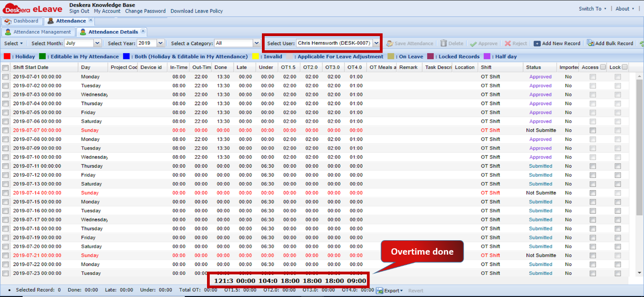This screenshot has height=297, width=644.
Task: Switch to the Dashboard tab
Action: [22, 20]
